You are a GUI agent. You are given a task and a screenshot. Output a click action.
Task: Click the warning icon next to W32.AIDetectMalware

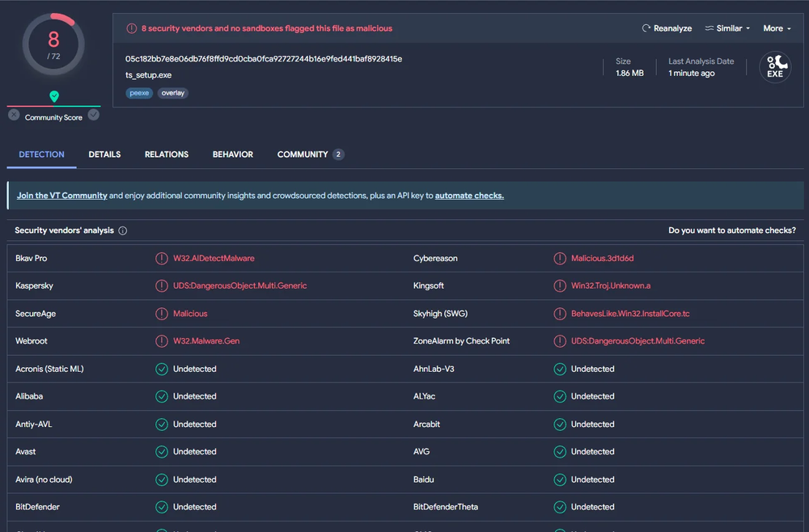tap(162, 259)
